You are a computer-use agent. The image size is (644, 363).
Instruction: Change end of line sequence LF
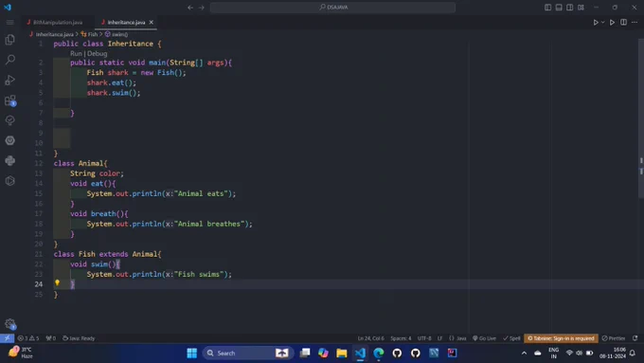pyautogui.click(x=439, y=338)
